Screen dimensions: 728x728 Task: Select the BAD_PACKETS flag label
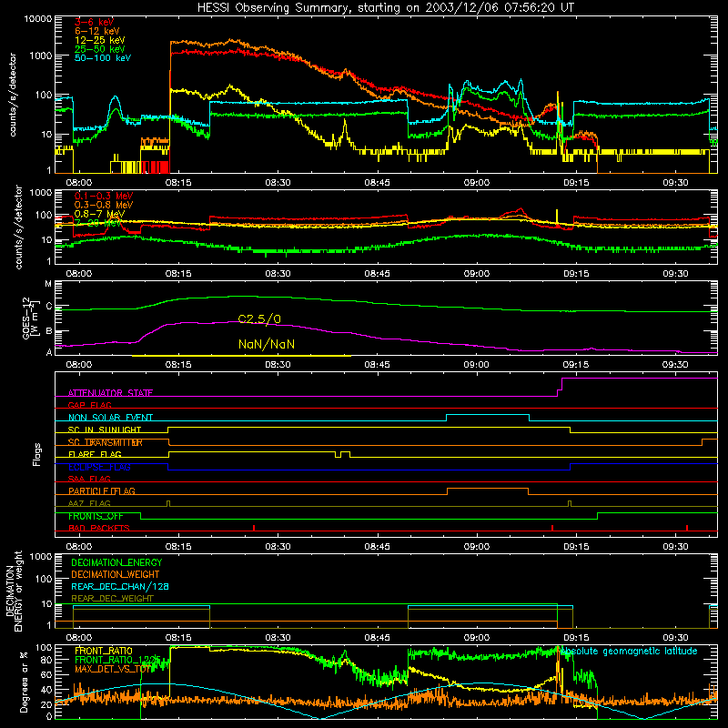[x=99, y=528]
